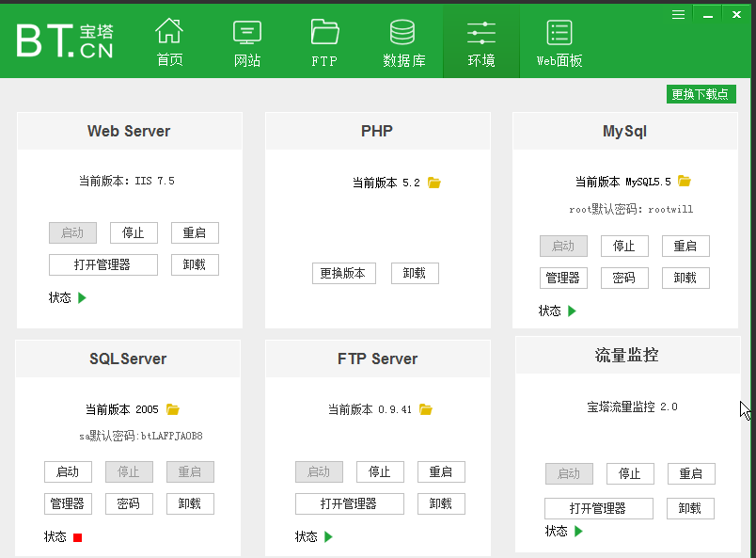Open the Web Server 打开管理器
This screenshot has width=756, height=558.
(x=103, y=264)
